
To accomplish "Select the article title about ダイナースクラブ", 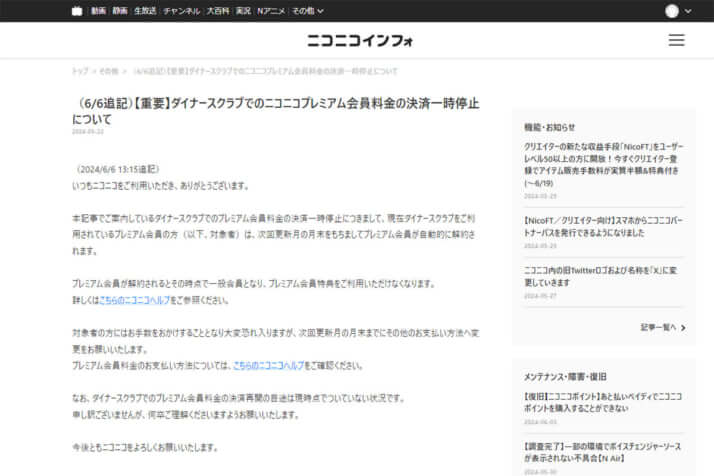I will point(275,111).
